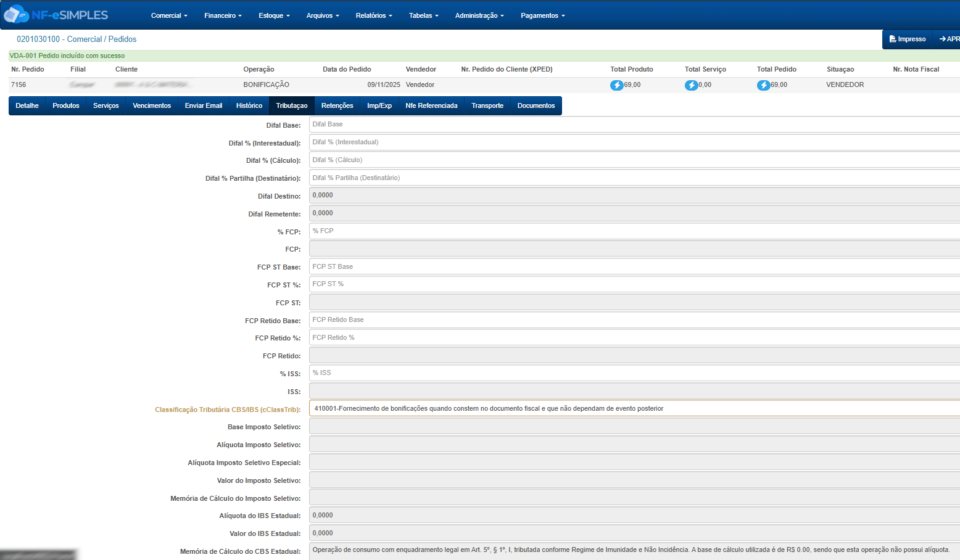Screen dimensions: 960x560
Task: Open the Enviar Email tab
Action: (x=204, y=105)
